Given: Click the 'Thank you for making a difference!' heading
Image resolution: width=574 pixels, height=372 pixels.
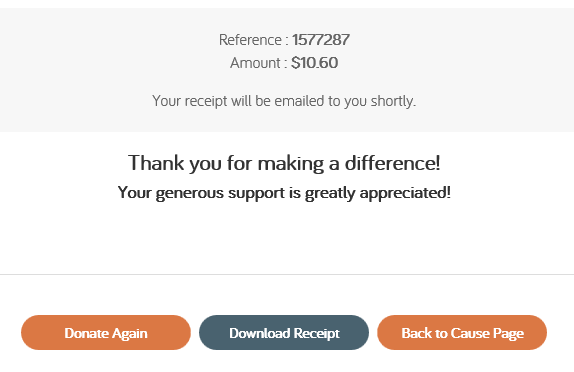Looking at the screenshot, I should [284, 163].
